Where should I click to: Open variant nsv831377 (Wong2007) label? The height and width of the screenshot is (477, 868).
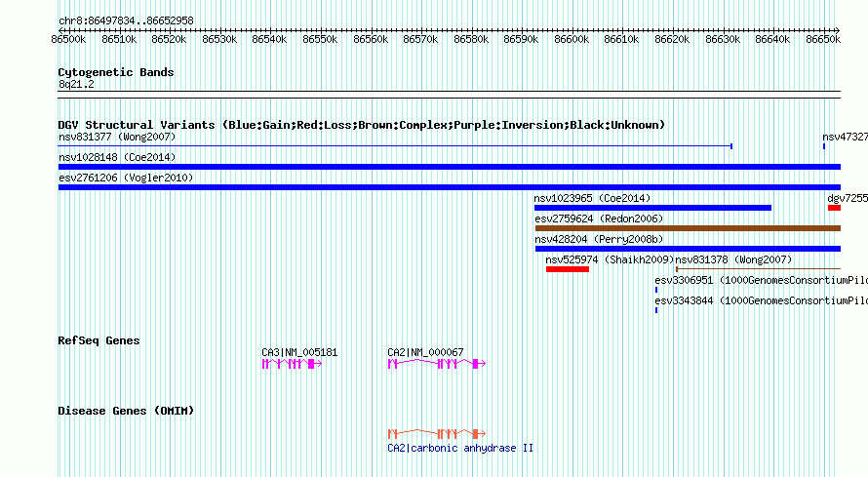[x=117, y=137]
